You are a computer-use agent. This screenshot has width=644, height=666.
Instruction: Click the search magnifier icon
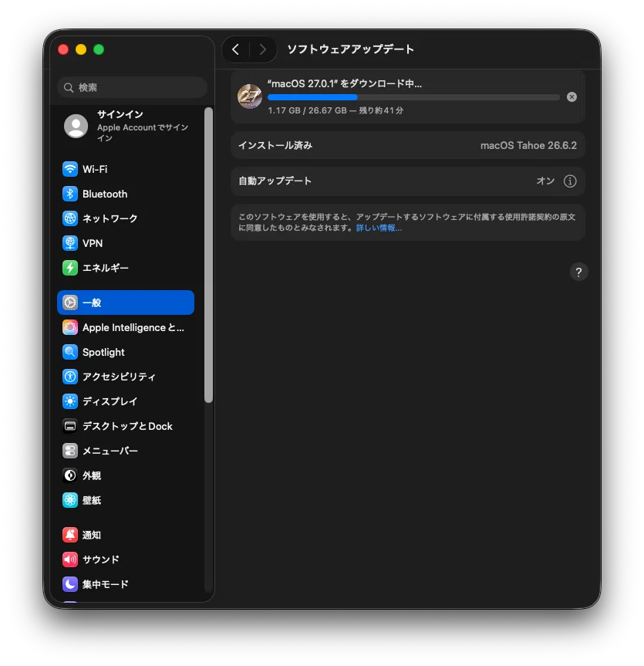coord(69,87)
